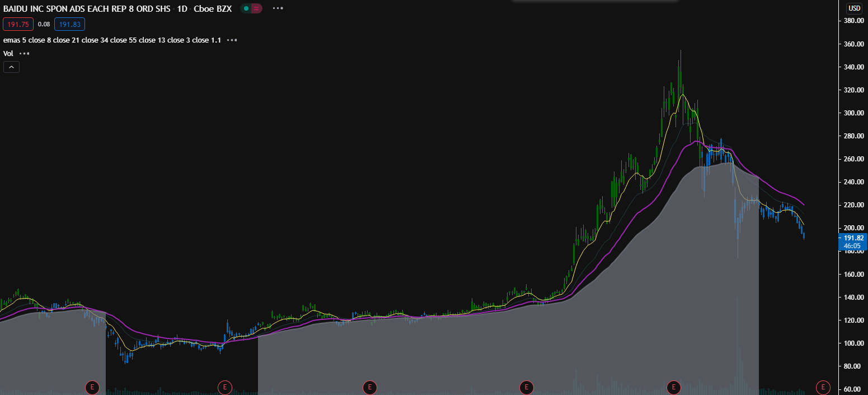Open more options for the emas indicator
Image resolution: width=868 pixels, height=395 pixels.
[232, 40]
